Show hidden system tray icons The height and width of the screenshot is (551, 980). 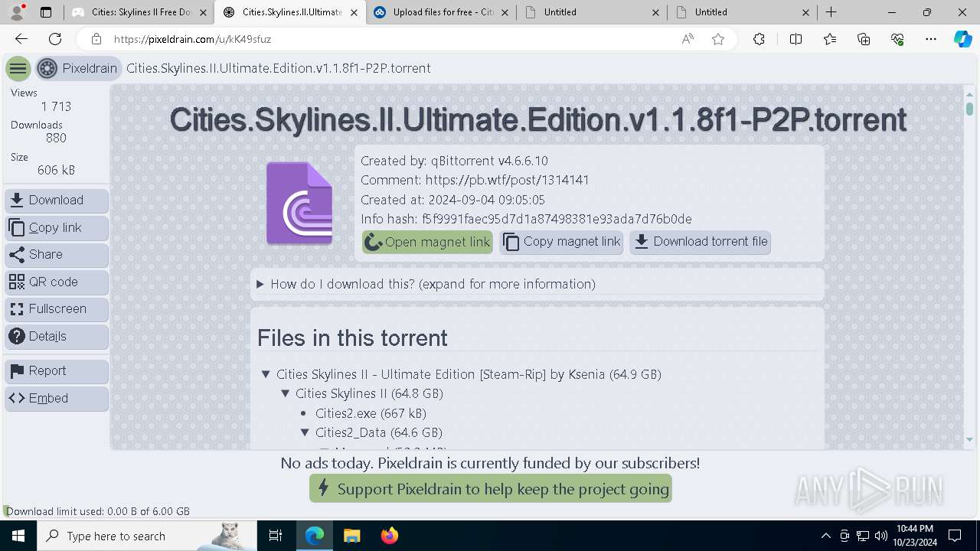pos(825,536)
